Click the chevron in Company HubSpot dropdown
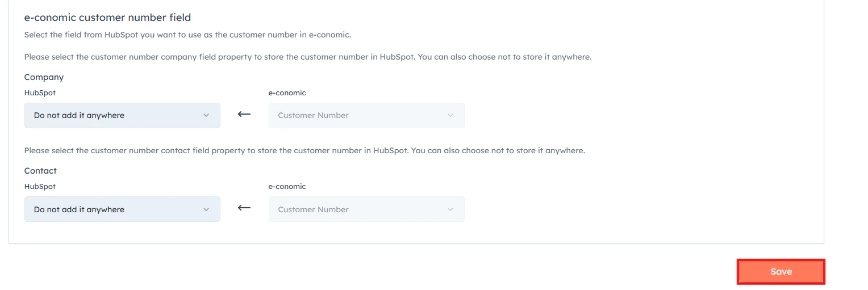 click(206, 115)
